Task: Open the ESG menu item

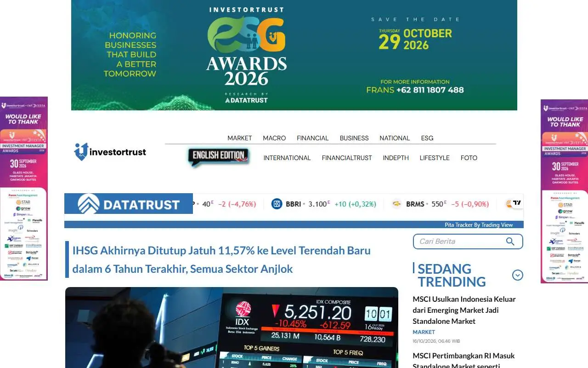Action: [427, 138]
